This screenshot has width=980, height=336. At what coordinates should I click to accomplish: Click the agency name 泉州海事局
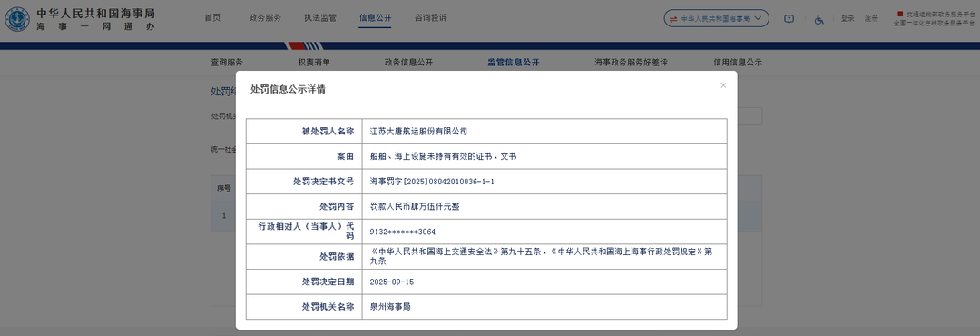[x=390, y=307]
